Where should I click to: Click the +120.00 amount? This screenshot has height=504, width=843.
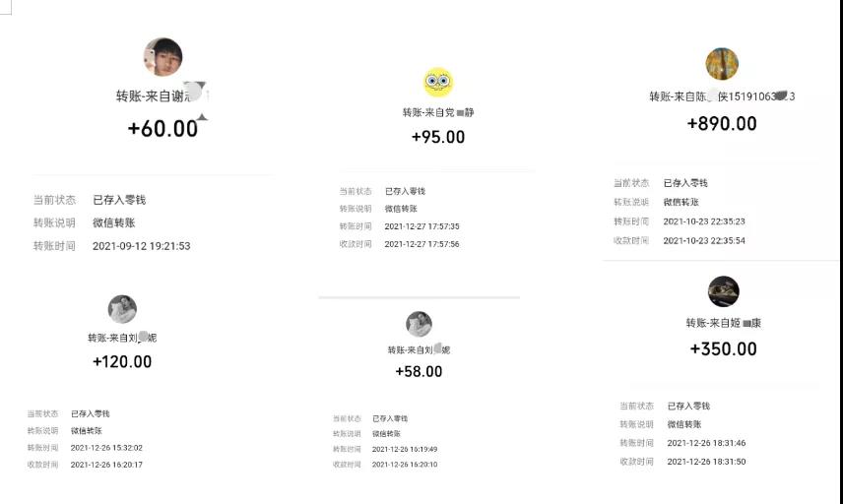[122, 361]
